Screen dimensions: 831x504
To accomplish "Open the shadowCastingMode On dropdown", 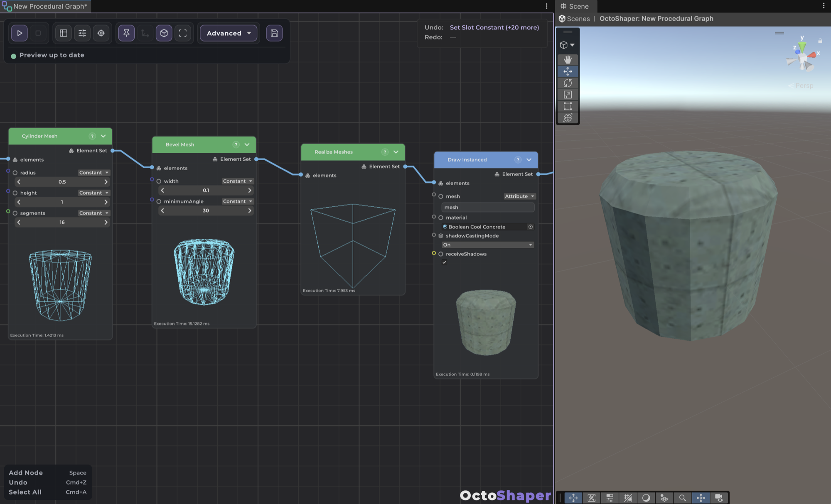I will pos(488,245).
